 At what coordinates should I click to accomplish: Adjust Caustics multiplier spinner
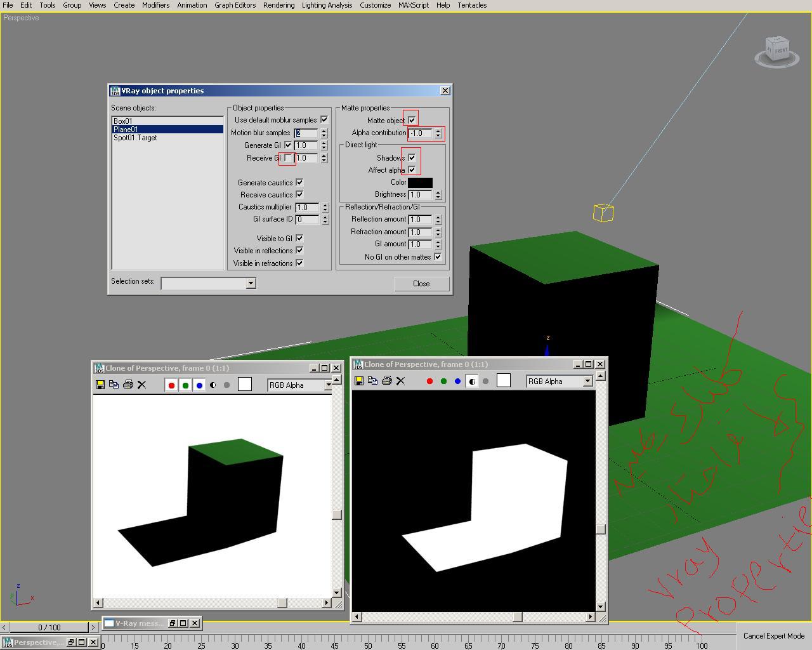click(x=325, y=207)
